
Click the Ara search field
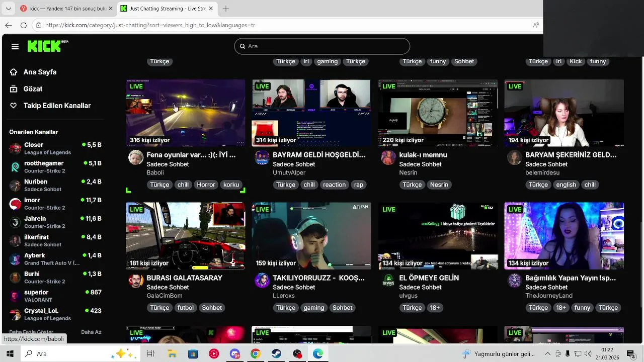(x=322, y=46)
